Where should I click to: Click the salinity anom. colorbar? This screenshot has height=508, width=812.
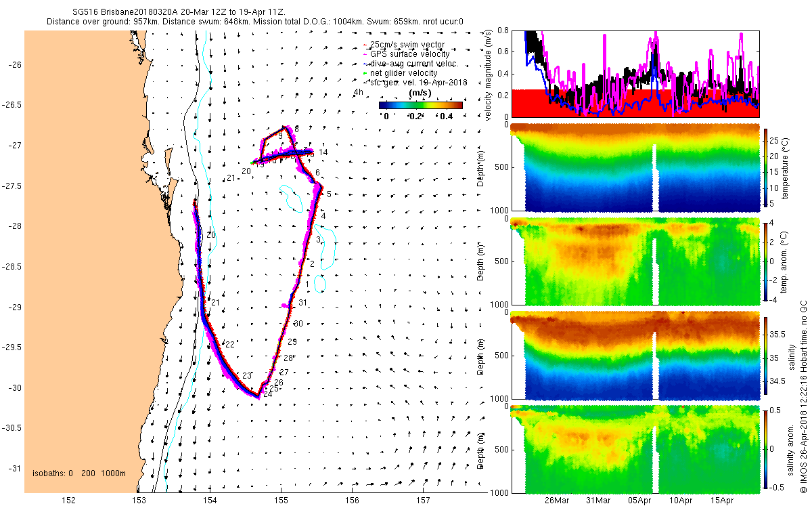click(x=766, y=449)
